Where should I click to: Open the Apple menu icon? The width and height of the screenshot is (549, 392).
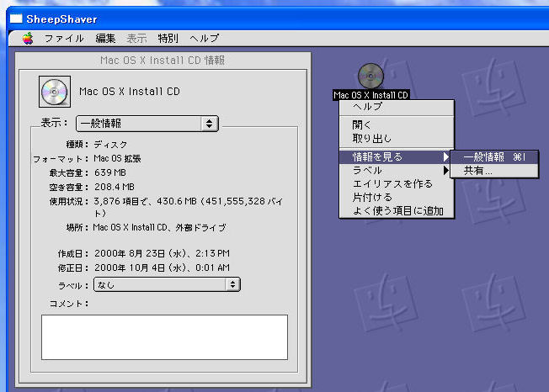[28, 38]
